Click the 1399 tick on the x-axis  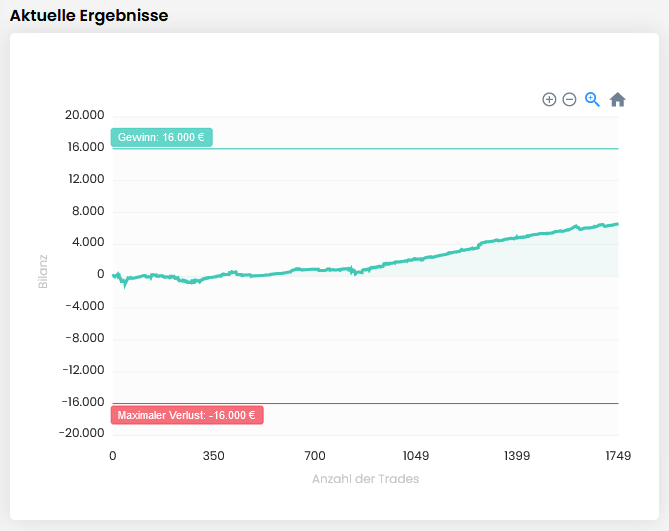(517, 456)
